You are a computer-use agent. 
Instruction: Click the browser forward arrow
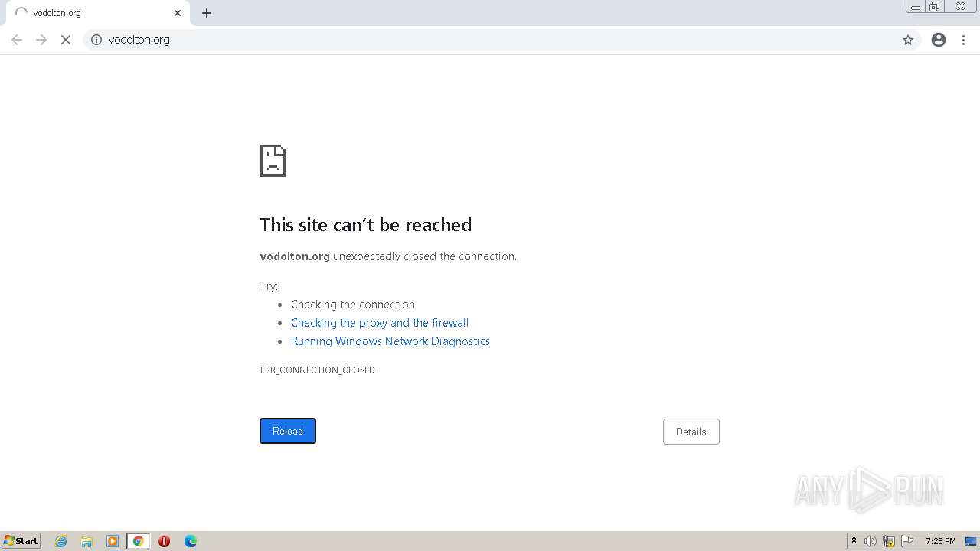[41, 40]
